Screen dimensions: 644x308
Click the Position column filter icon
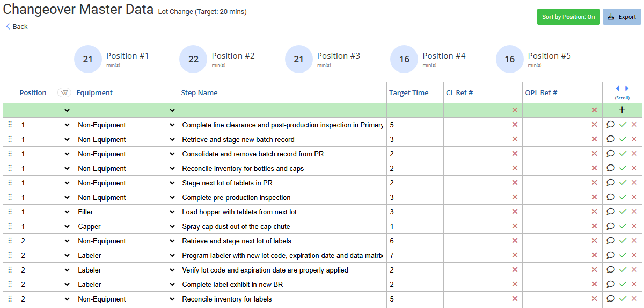[64, 92]
